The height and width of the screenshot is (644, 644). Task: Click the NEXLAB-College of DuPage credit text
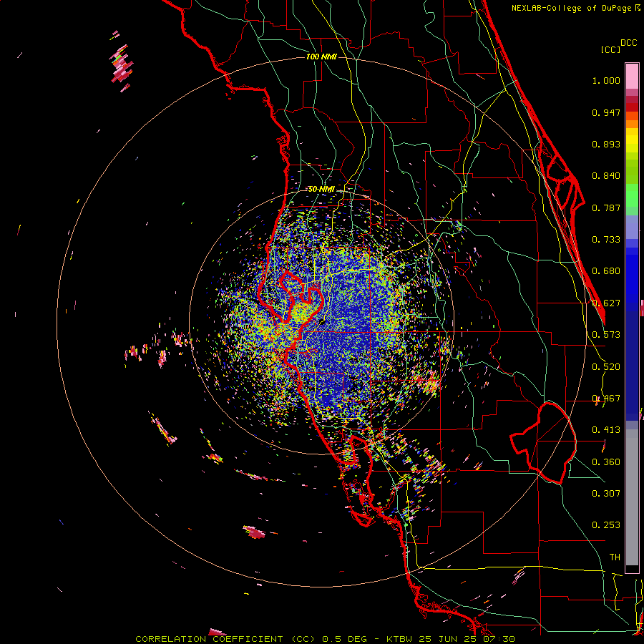[571, 8]
